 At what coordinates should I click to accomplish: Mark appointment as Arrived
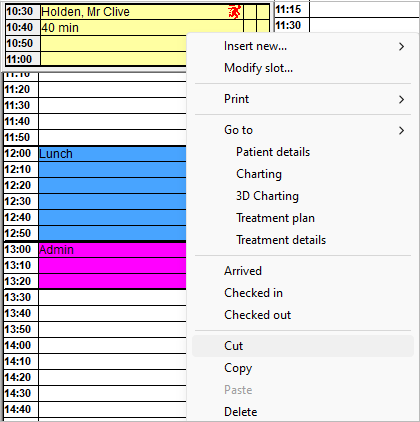(243, 271)
